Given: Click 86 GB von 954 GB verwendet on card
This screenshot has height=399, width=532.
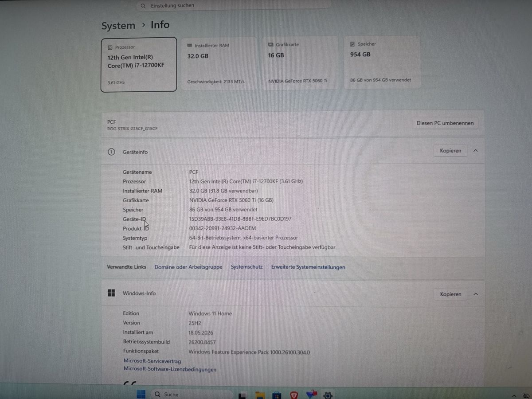Looking at the screenshot, I should pos(380,80).
